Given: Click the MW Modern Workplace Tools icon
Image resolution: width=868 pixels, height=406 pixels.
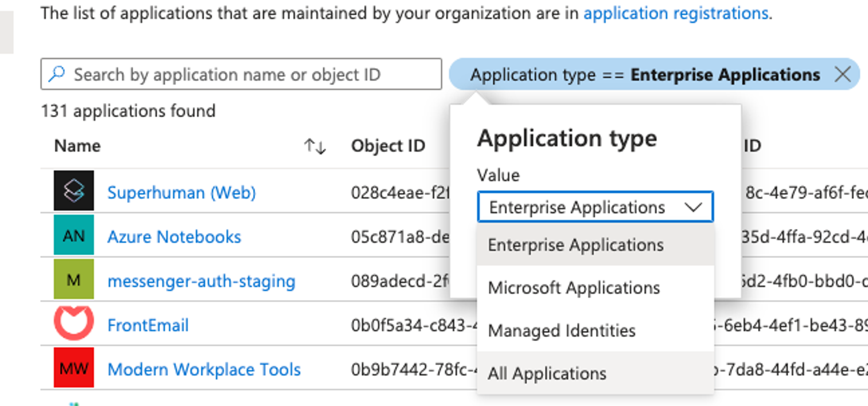Looking at the screenshot, I should 74,367.
